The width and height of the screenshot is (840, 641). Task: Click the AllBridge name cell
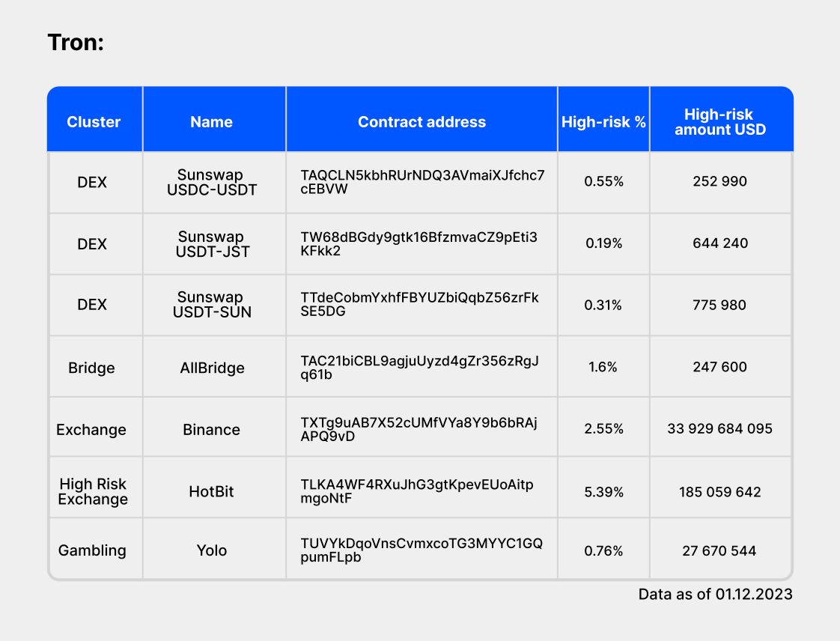click(x=212, y=368)
